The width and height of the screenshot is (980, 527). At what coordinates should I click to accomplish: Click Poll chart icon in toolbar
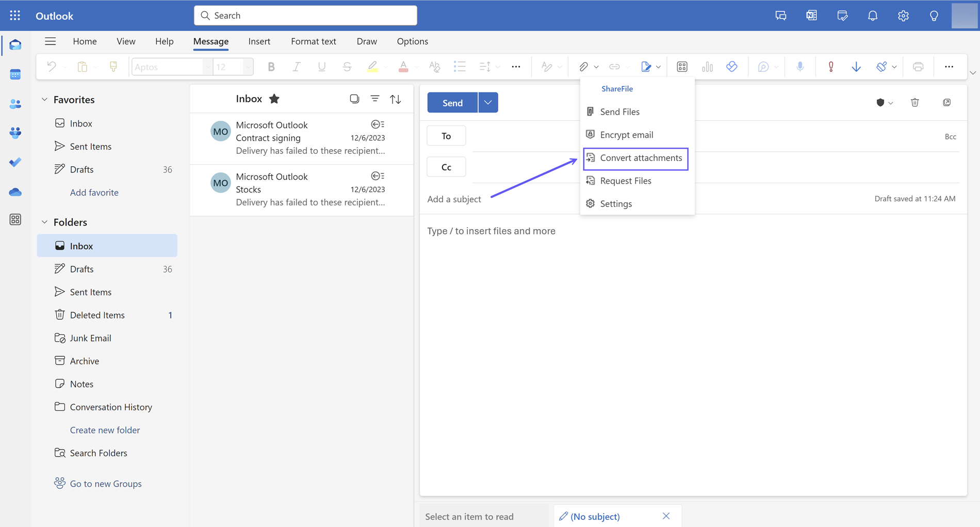[x=707, y=67]
